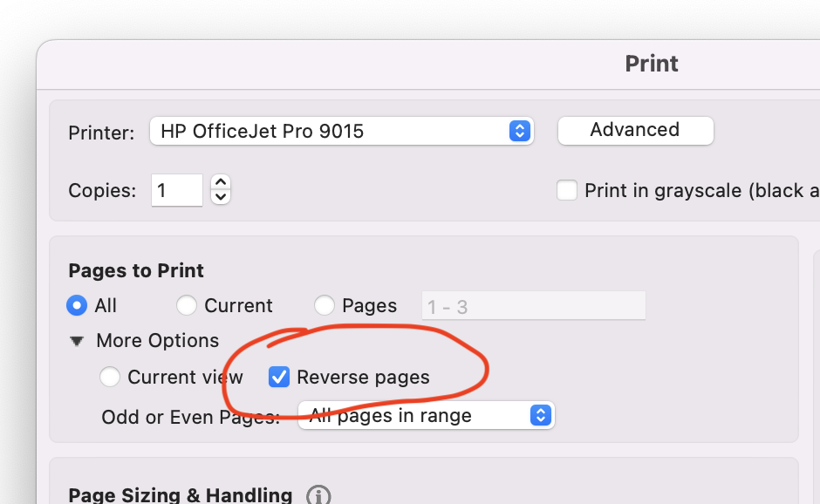Select the Current radio button
The width and height of the screenshot is (820, 504).
(186, 305)
